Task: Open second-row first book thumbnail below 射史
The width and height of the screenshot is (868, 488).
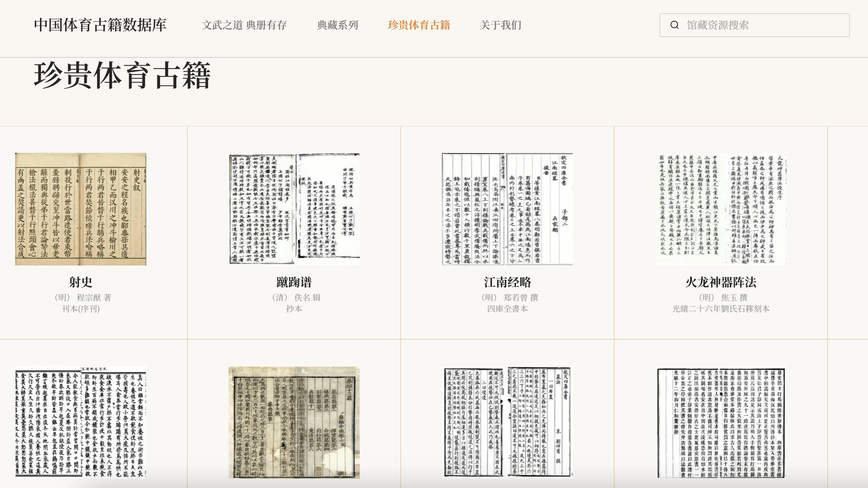Action: 81,422
